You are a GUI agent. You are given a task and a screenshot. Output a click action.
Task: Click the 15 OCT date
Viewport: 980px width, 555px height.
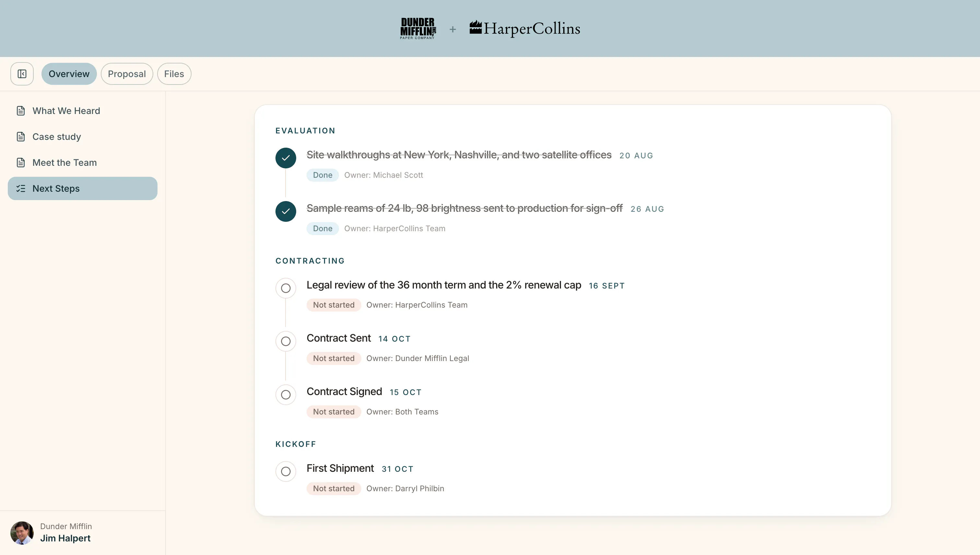[405, 392]
